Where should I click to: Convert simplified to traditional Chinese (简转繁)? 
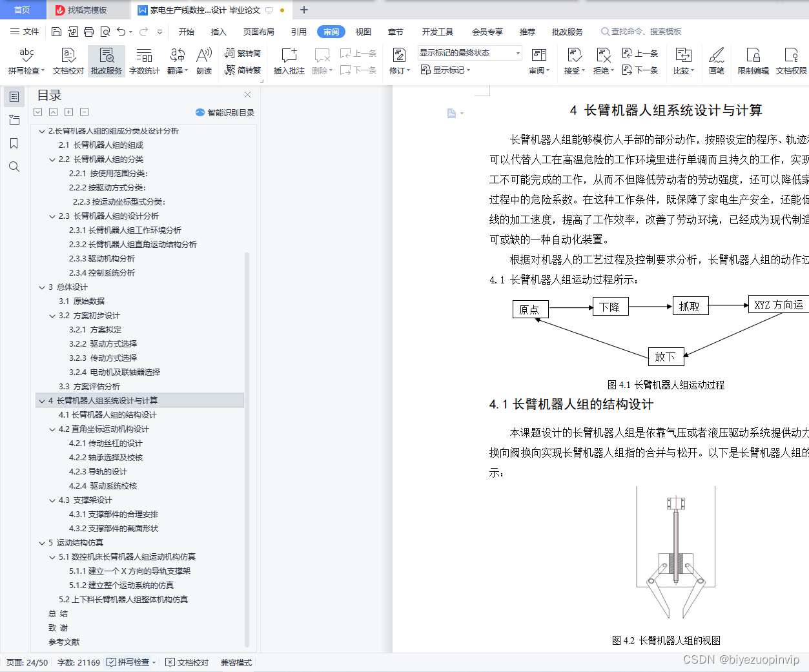point(243,70)
